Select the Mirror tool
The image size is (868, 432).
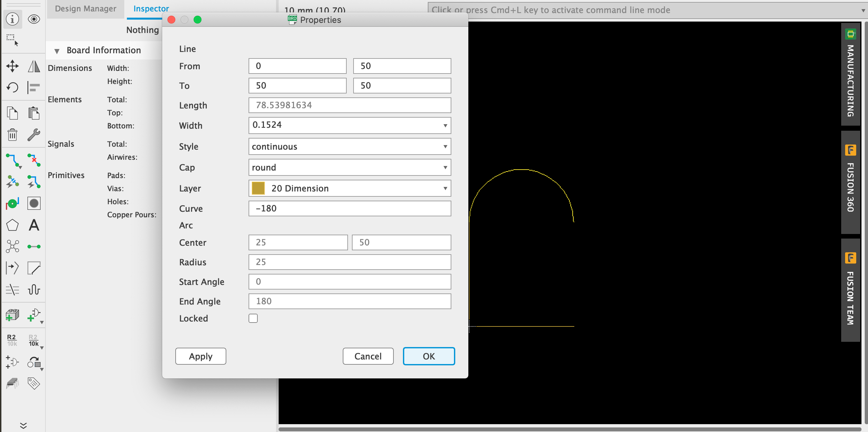pos(34,66)
